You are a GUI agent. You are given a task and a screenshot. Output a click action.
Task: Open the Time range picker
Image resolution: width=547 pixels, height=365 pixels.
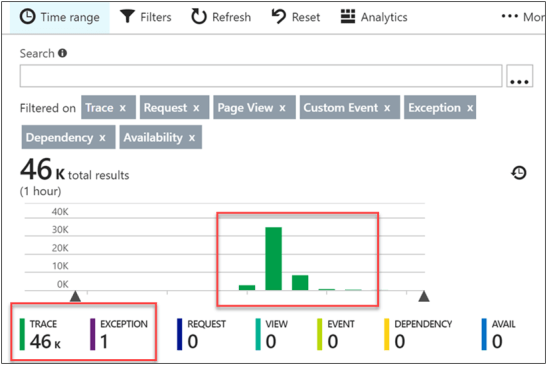(x=60, y=17)
